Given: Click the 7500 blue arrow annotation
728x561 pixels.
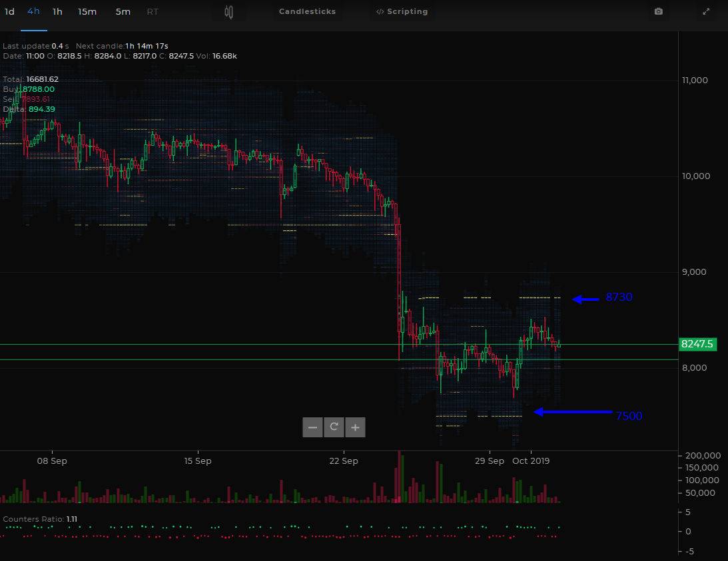Looking at the screenshot, I should 588,414.
